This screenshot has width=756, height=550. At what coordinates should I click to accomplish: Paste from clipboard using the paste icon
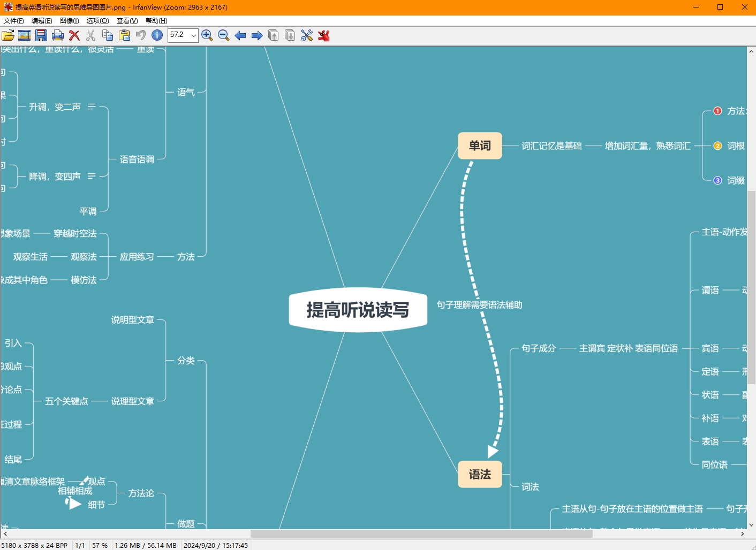pos(124,36)
